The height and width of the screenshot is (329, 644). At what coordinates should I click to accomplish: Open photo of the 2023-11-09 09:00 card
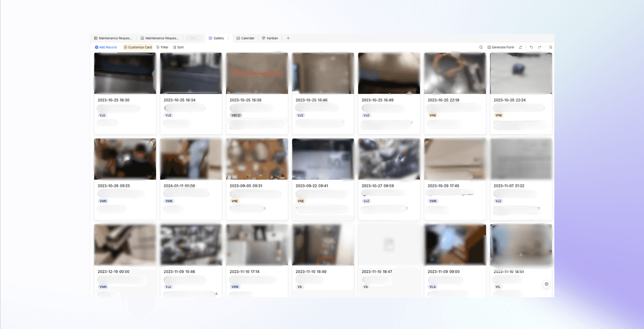click(455, 245)
